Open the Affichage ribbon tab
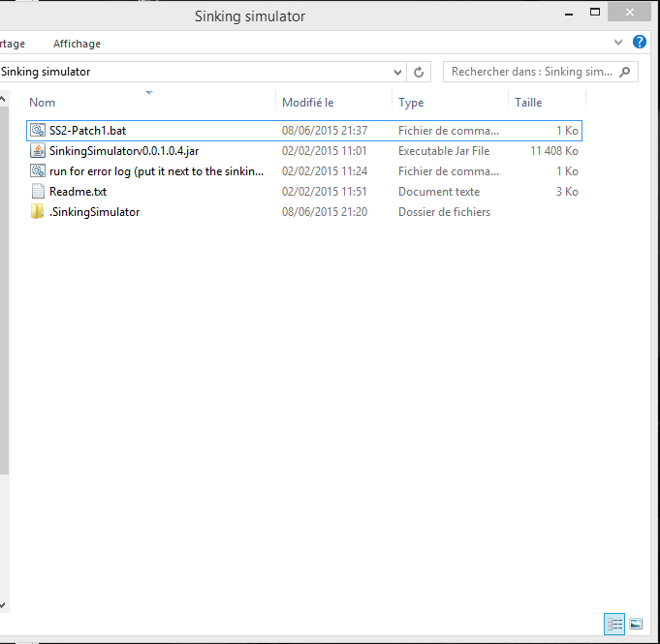This screenshot has width=660, height=644. 77,44
